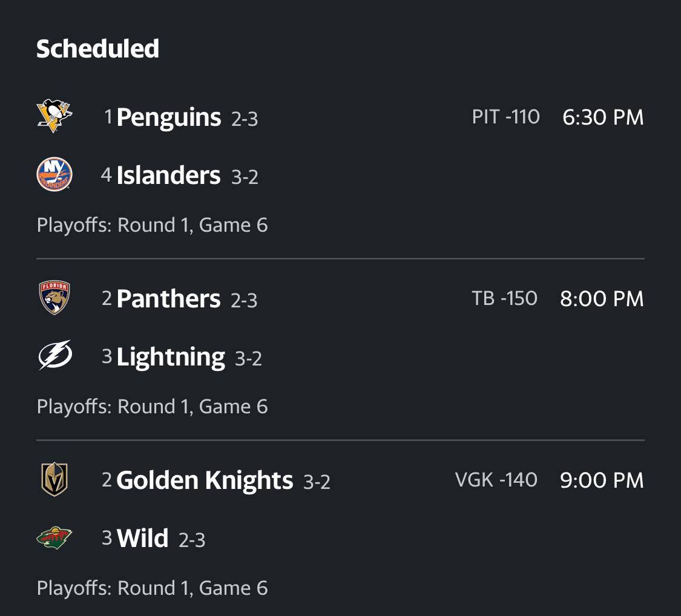Image resolution: width=681 pixels, height=616 pixels.
Task: Select the 6:30 PM game time
Action: pos(603,117)
